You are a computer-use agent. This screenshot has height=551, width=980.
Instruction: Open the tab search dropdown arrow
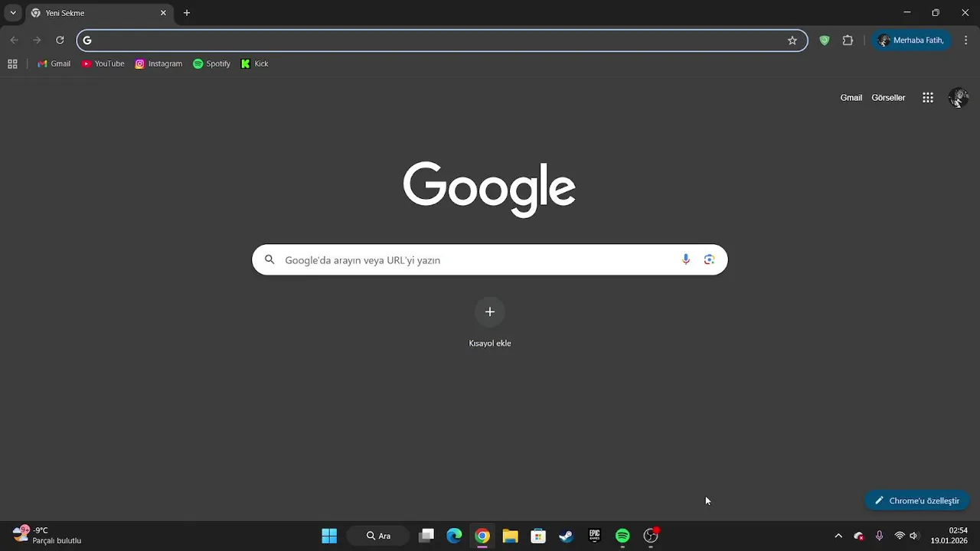click(13, 13)
